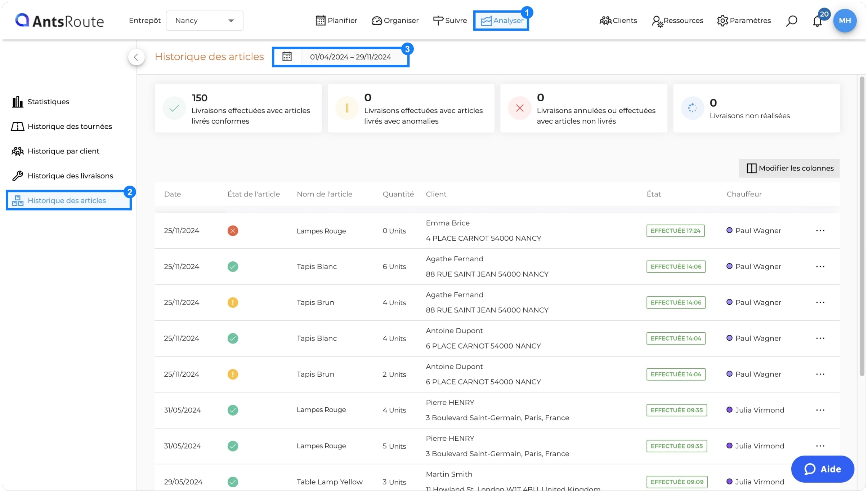
Task: Open more options for Antoine Dupont Tapis Brun row
Action: tap(820, 374)
